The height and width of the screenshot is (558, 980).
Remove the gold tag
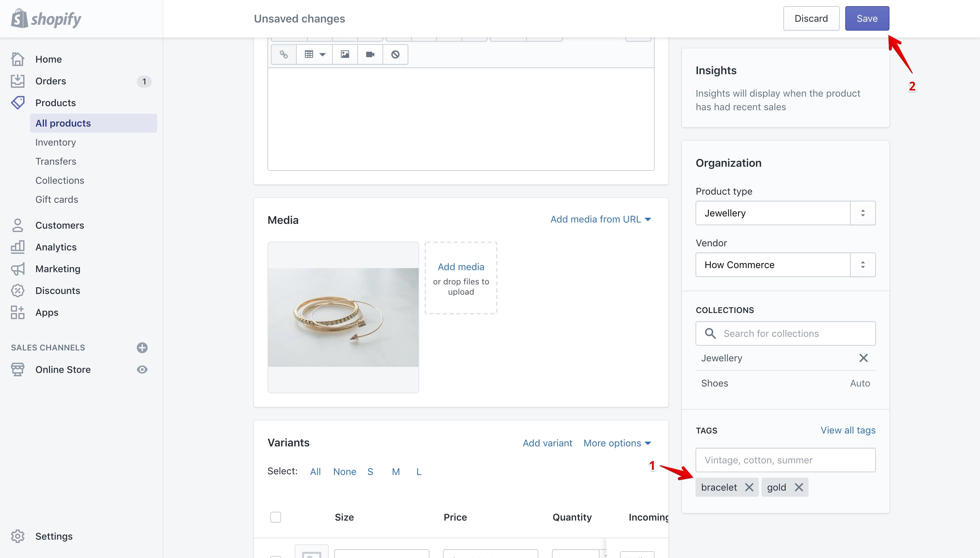tap(799, 487)
